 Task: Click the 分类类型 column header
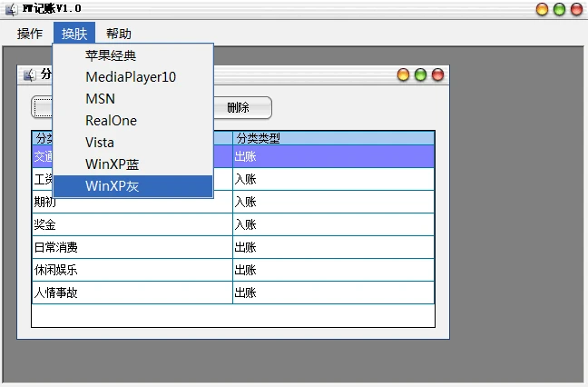click(x=333, y=138)
